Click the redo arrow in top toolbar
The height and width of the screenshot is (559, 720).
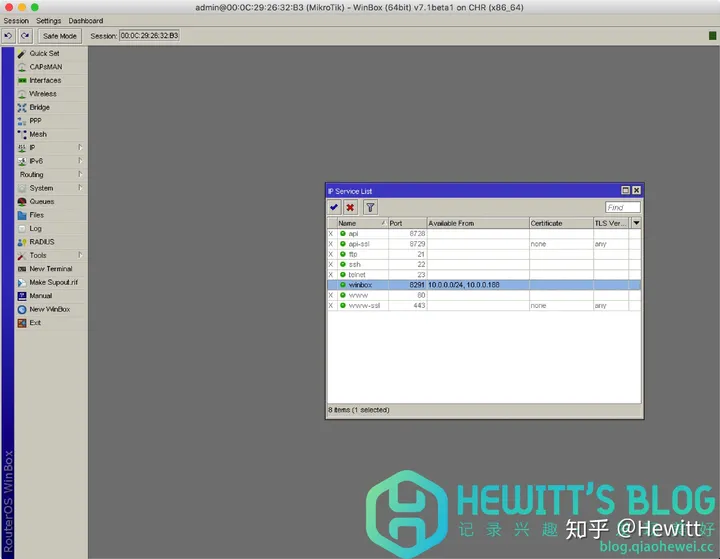[25, 36]
